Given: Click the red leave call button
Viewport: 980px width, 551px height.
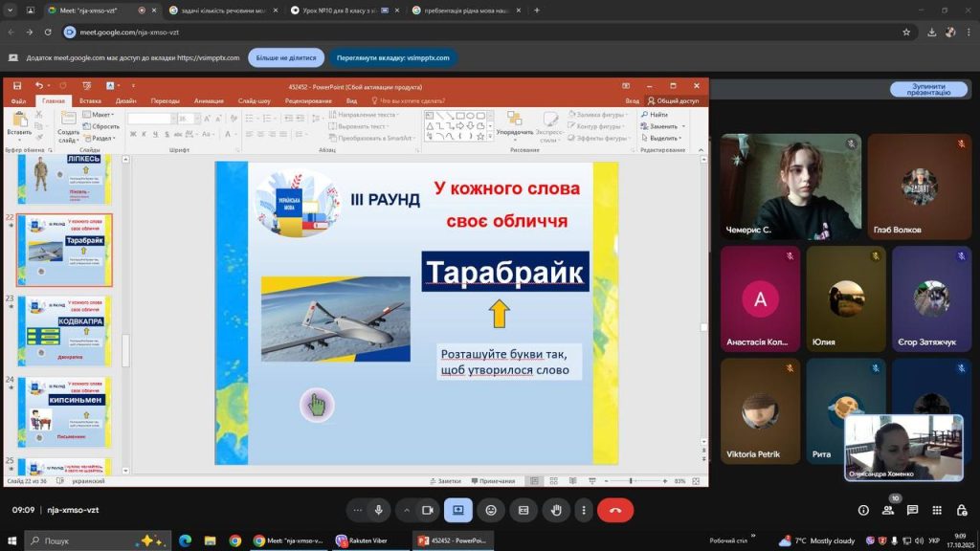Looking at the screenshot, I should (614, 511).
